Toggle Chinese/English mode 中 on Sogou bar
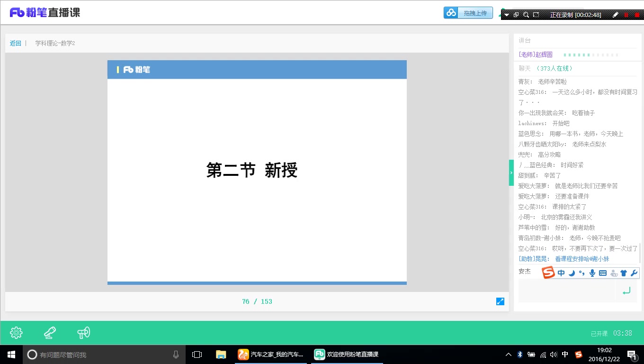This screenshot has height=364, width=644. pos(561,273)
